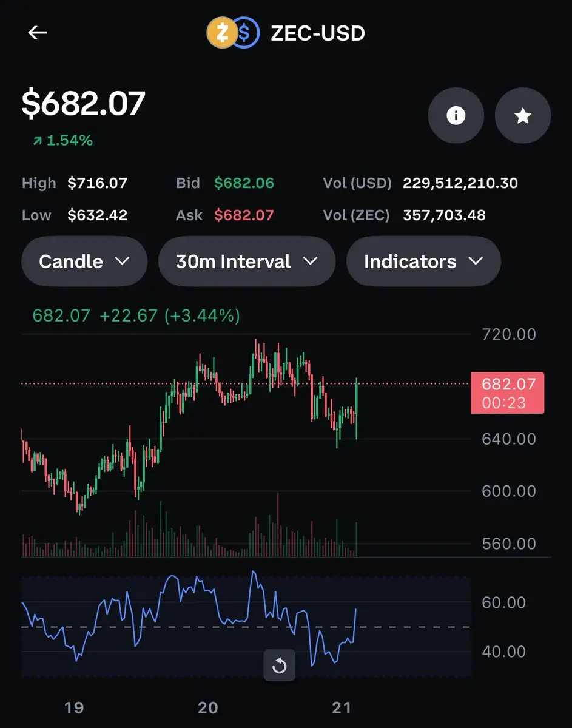Tap the 640.00 price axis label
The width and height of the screenshot is (572, 728).
[509, 439]
